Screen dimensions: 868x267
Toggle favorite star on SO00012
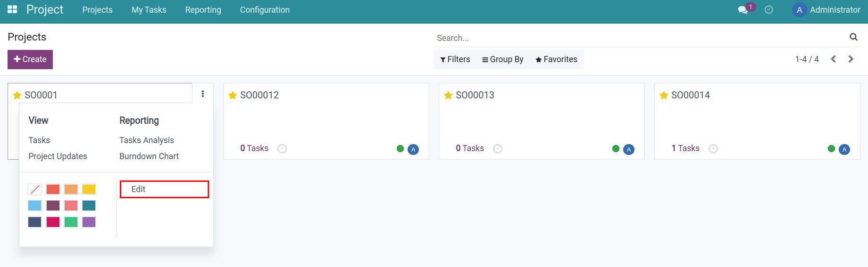pyautogui.click(x=233, y=96)
